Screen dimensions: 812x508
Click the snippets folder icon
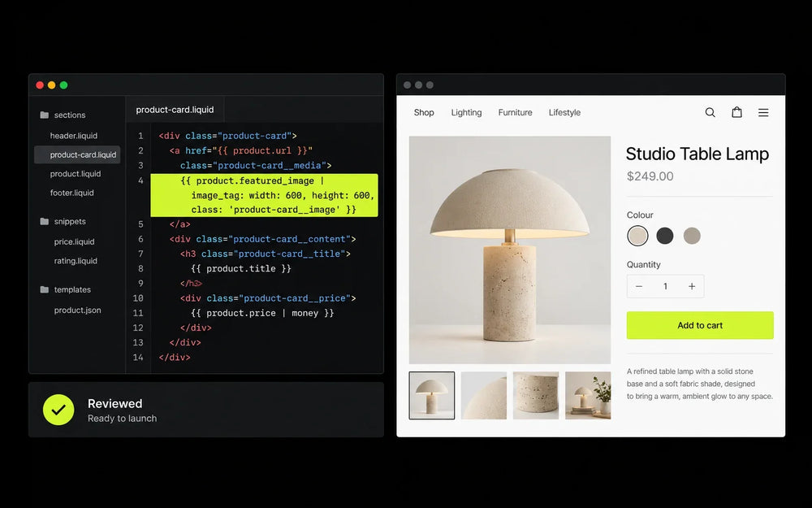click(45, 221)
